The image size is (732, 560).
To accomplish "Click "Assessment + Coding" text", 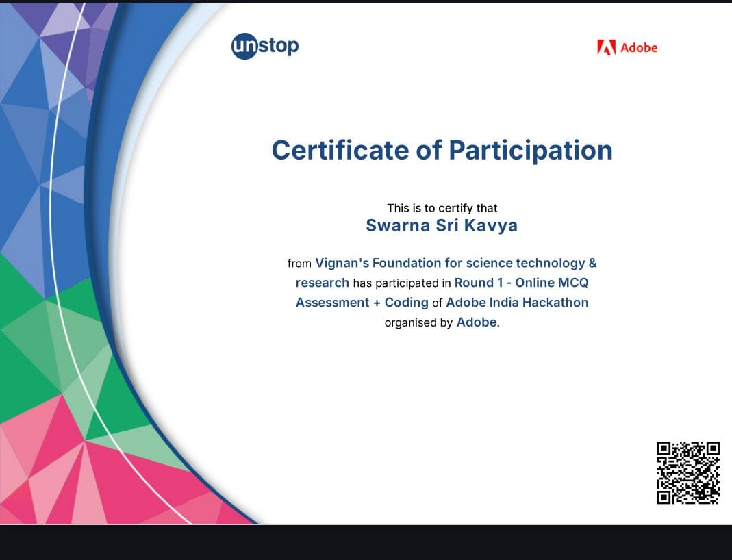I will [x=362, y=303].
